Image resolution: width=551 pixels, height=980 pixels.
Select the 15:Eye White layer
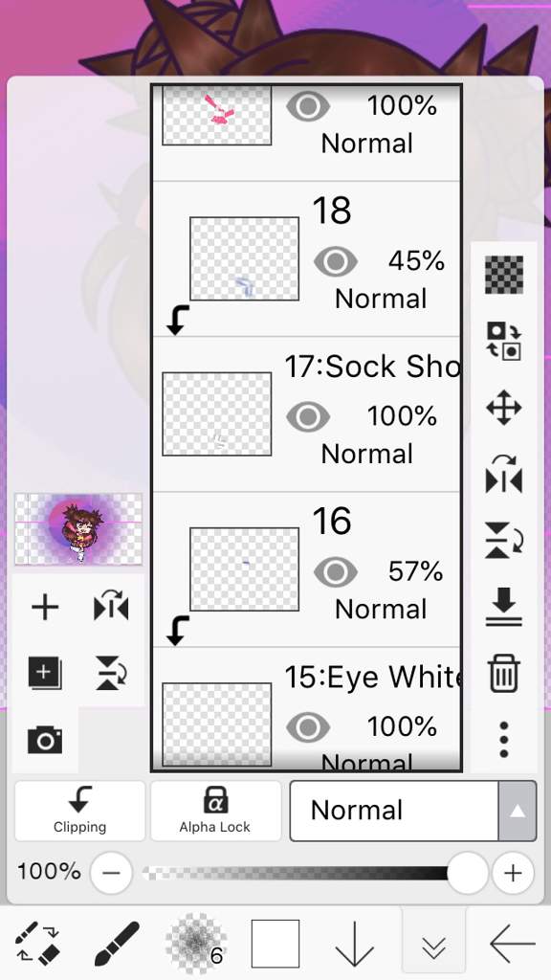click(306, 709)
